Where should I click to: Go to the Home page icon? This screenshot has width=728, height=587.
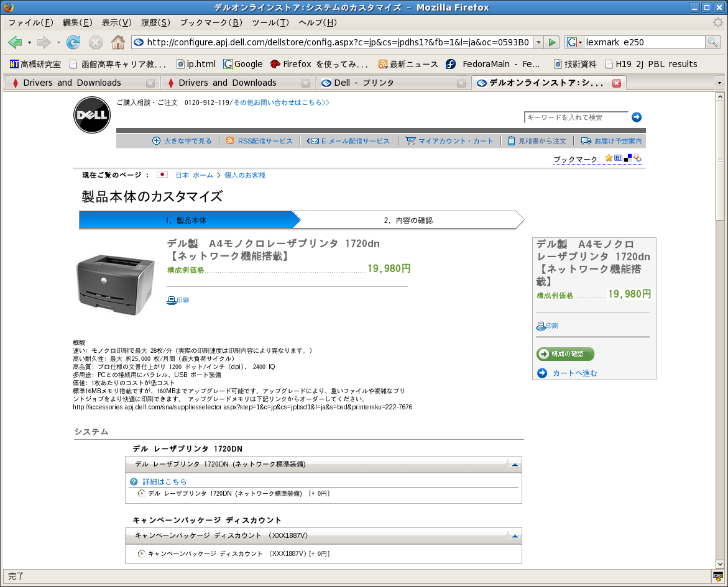point(118,42)
